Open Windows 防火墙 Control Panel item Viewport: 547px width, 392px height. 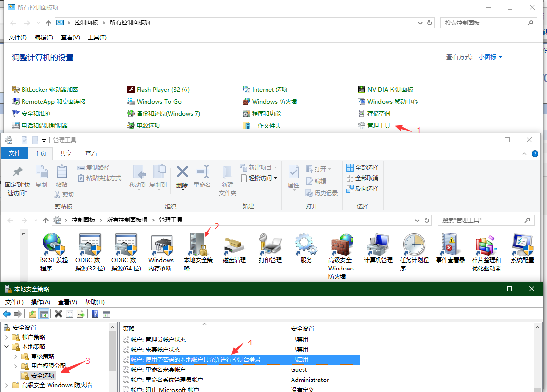(270, 101)
